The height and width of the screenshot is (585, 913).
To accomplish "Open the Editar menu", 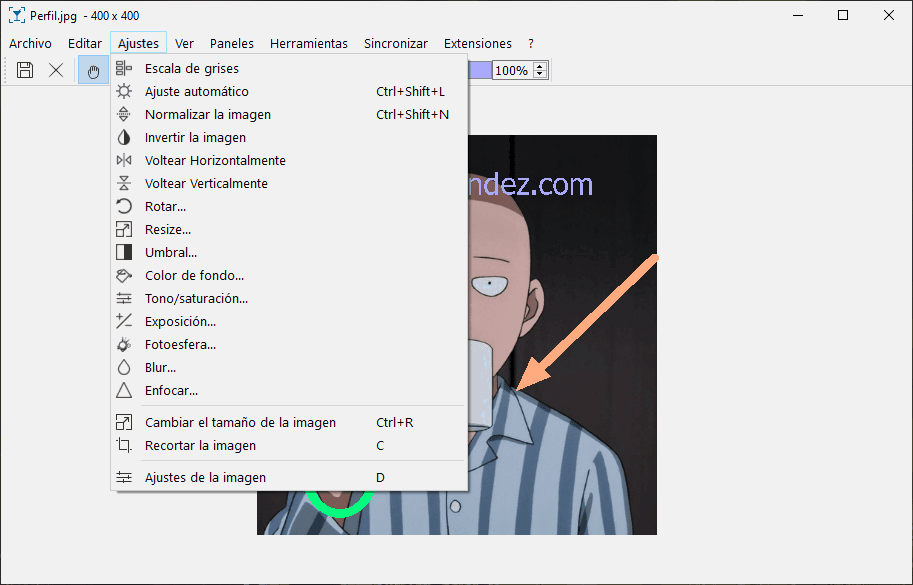I will click(x=85, y=44).
